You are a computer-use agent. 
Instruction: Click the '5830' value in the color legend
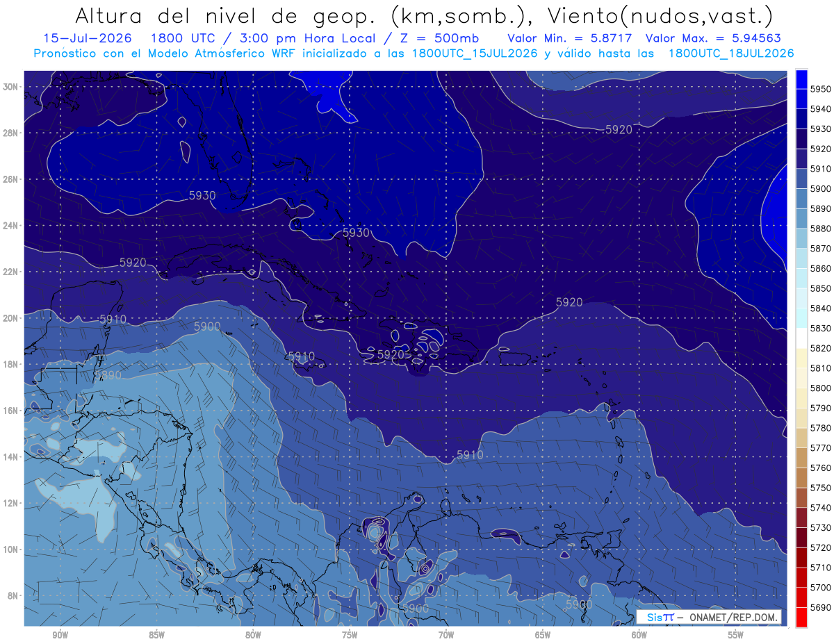[821, 328]
